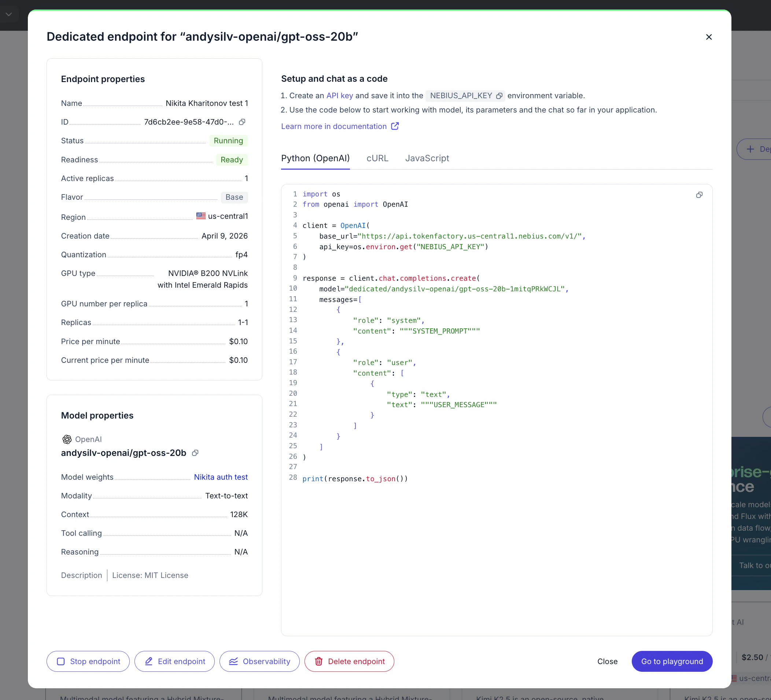This screenshot has height=700, width=771.
Task: Copy the Python code snippet
Action: pos(699,195)
